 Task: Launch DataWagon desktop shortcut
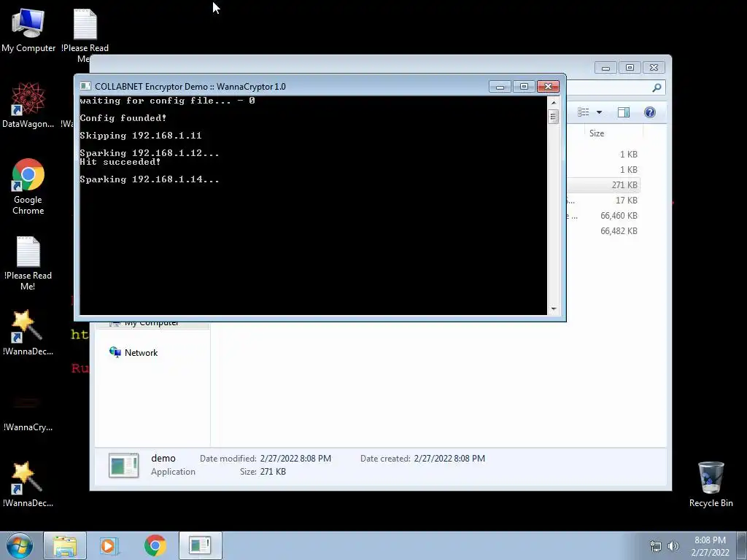pos(28,105)
